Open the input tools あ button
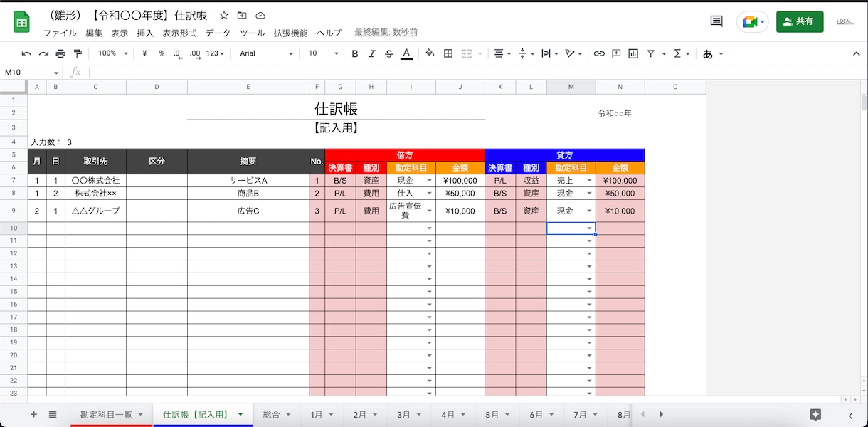This screenshot has height=427, width=868. pos(708,53)
